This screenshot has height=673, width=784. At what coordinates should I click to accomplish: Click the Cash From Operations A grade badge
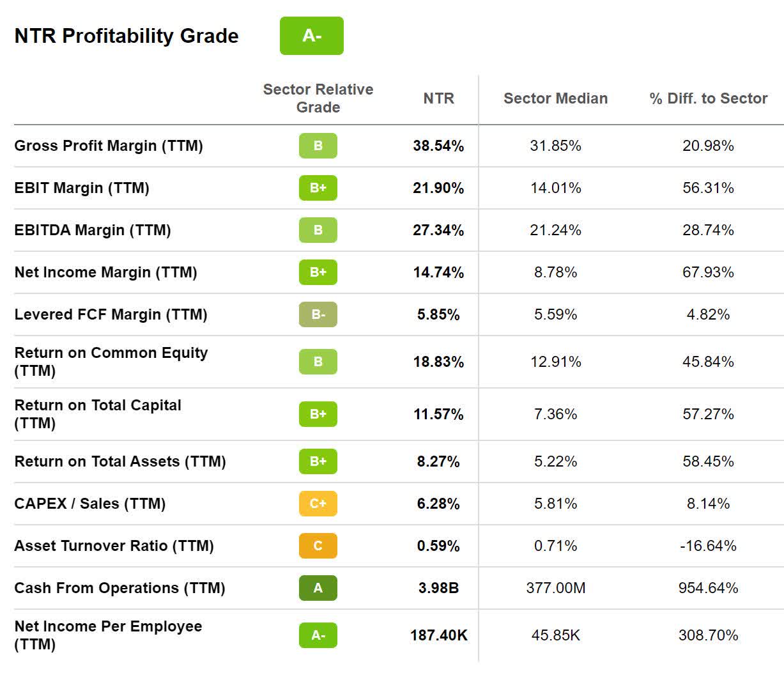click(x=318, y=588)
